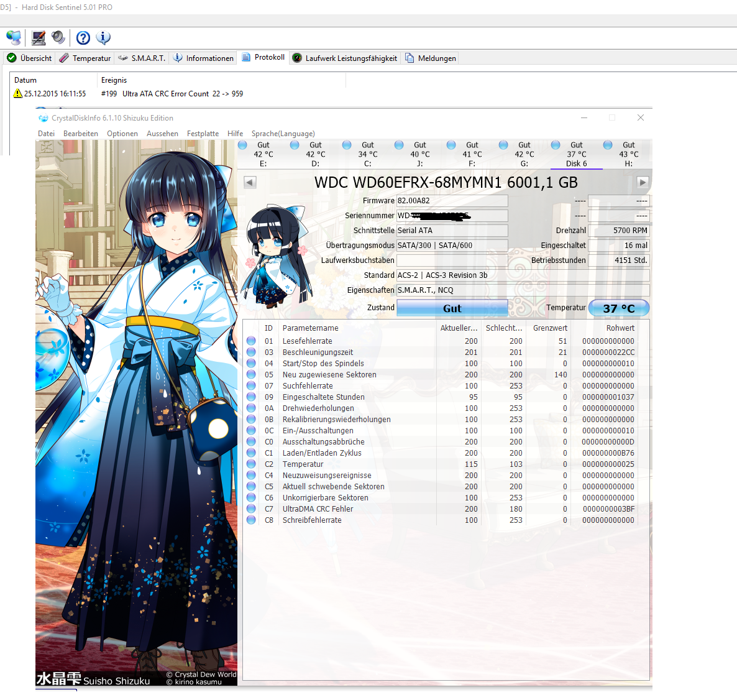The width and height of the screenshot is (737, 700).
Task: Open the S.M.A.R.T. tab
Action: [142, 58]
